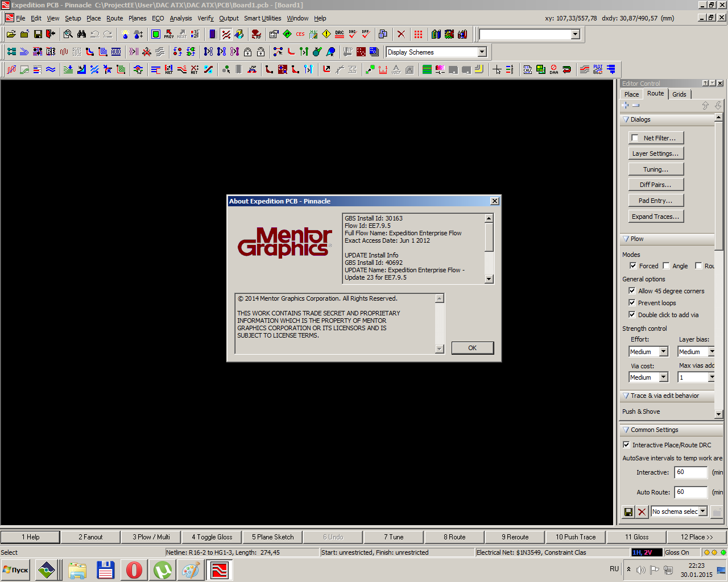Image resolution: width=728 pixels, height=582 pixels.
Task: Click the red X delete icon
Action: (x=401, y=34)
